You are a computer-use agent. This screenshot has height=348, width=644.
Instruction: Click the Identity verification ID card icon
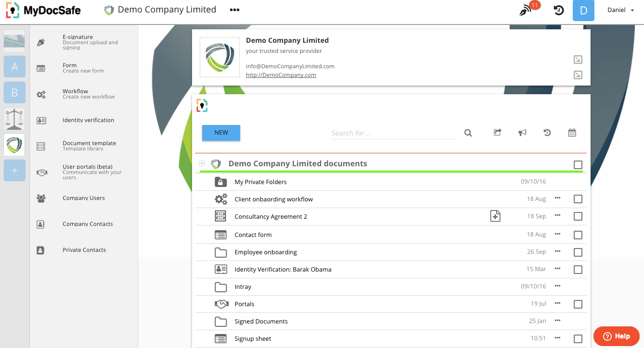(41, 121)
